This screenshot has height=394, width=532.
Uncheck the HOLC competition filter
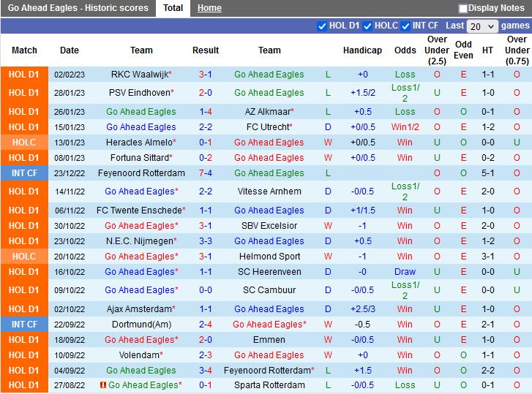click(367, 26)
